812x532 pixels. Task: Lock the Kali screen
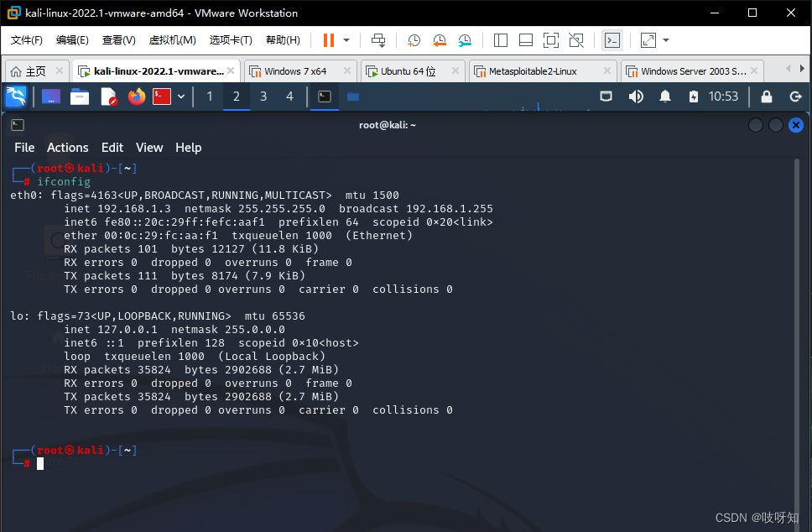click(767, 96)
